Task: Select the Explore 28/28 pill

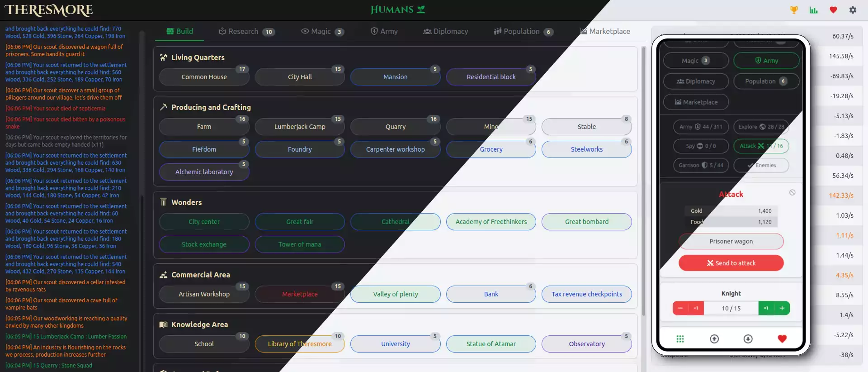Action: click(761, 127)
